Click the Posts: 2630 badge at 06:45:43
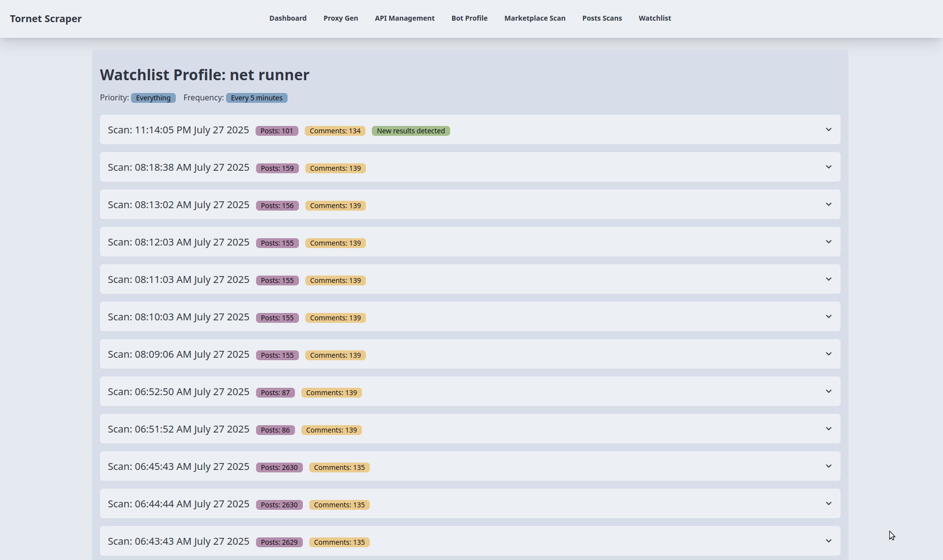Viewport: 943px width, 560px height. 279,467
